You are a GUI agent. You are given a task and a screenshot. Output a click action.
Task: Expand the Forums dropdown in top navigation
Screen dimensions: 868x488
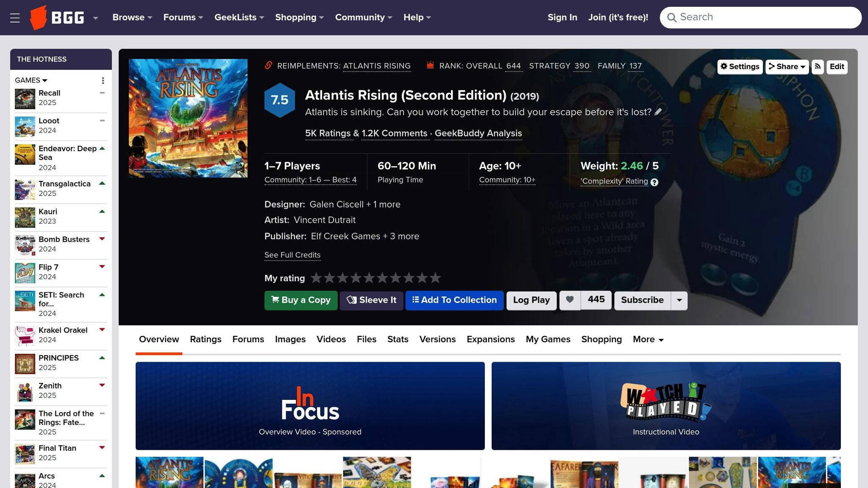(183, 17)
